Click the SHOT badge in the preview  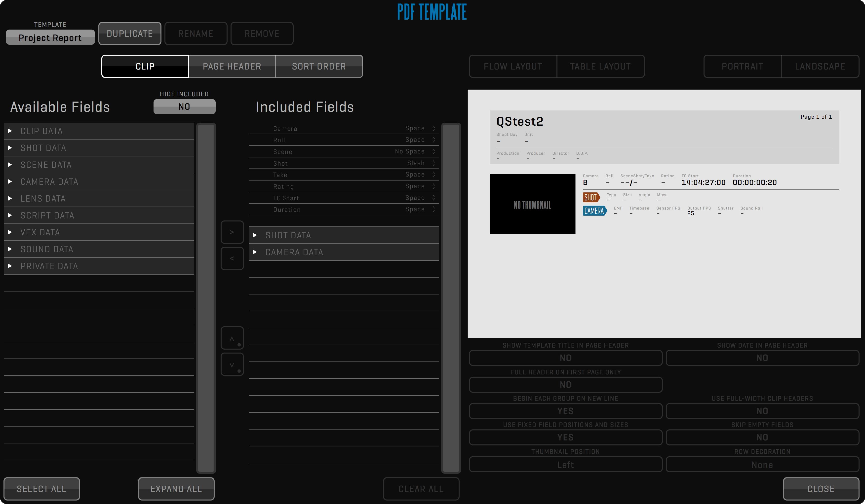coord(591,197)
